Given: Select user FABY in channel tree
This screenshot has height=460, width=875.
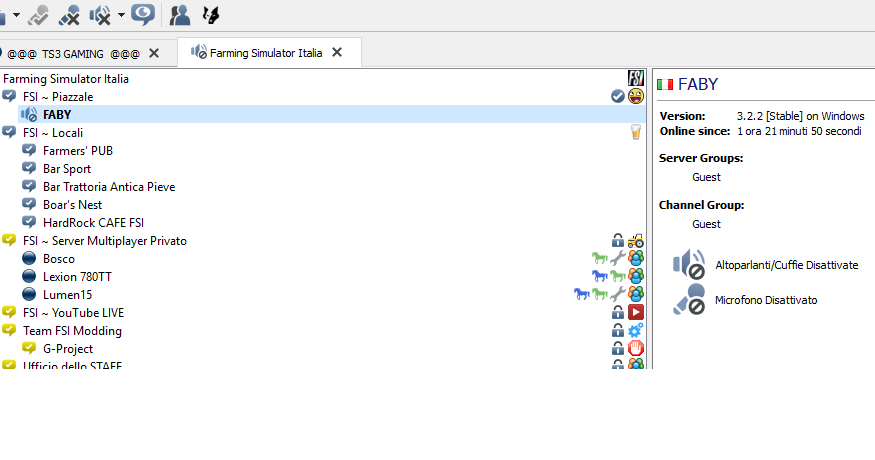Looking at the screenshot, I should (56, 115).
